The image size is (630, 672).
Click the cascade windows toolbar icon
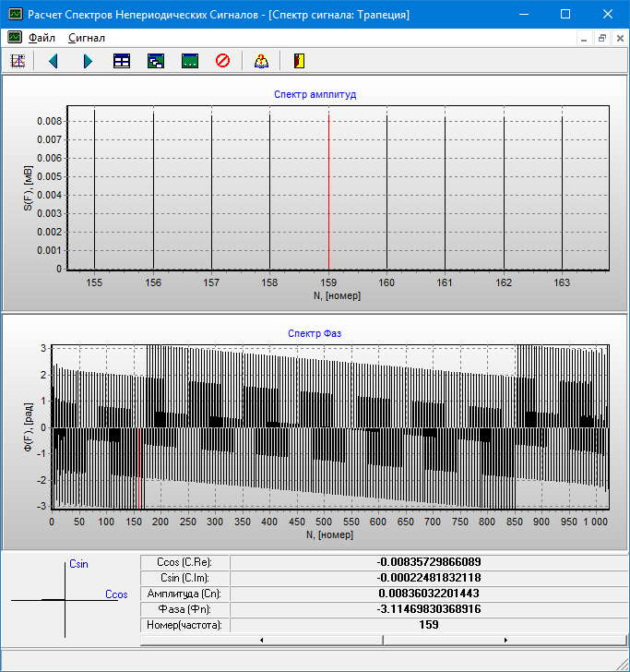156,61
